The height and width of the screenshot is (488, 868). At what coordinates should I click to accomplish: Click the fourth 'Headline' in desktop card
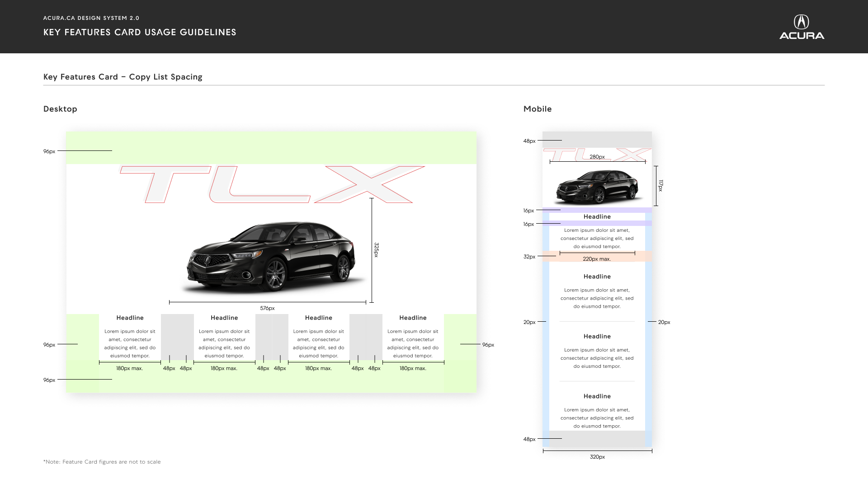413,318
